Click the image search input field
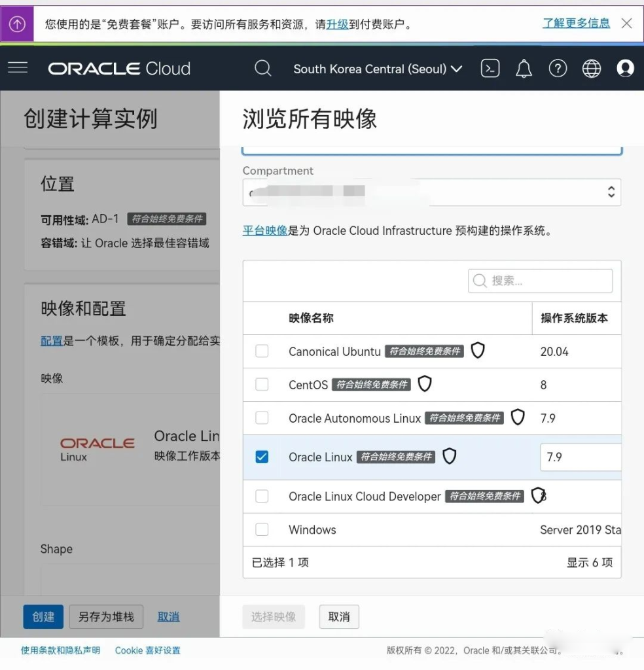The width and height of the screenshot is (644, 670). 540,281
